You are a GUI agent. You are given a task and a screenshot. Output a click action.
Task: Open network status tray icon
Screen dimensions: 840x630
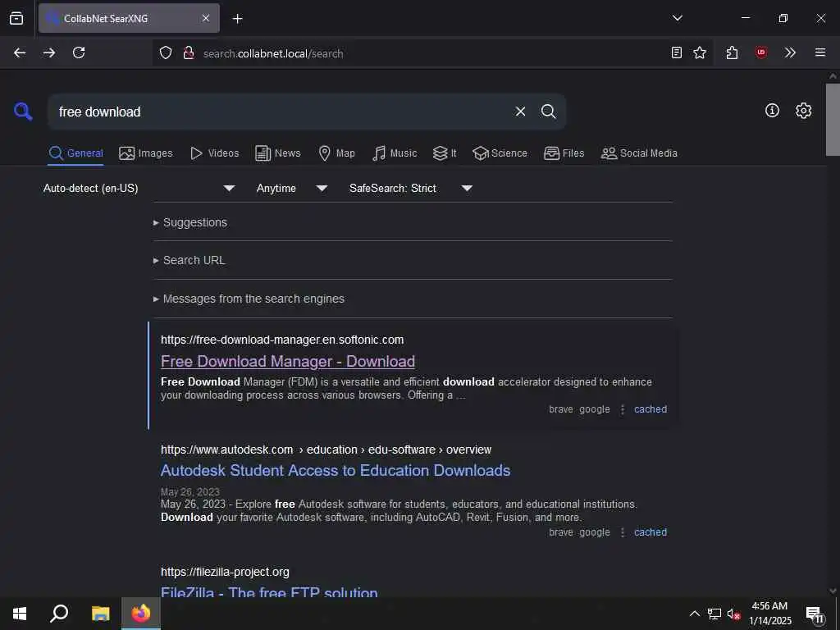pos(714,614)
